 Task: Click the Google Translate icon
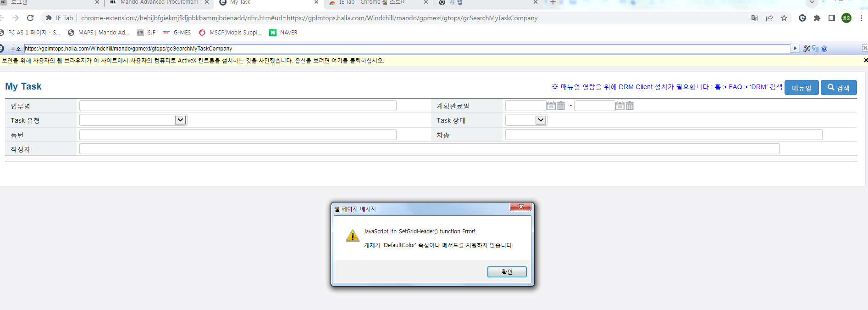point(754,18)
